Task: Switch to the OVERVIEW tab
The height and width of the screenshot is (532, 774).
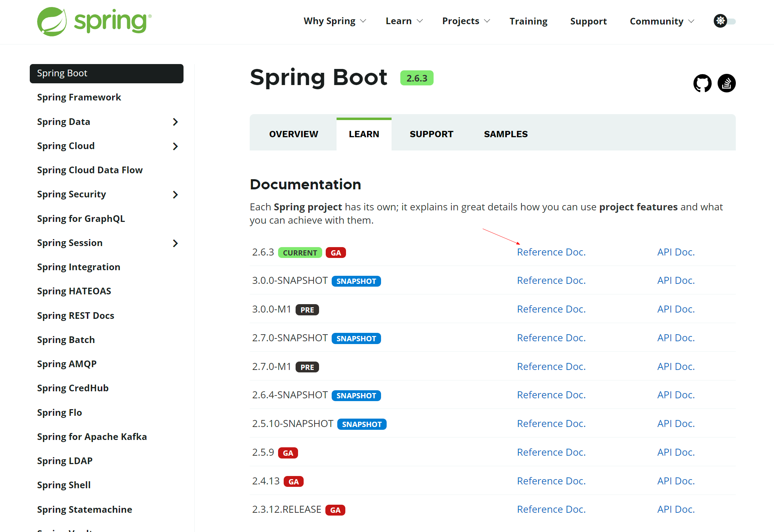Action: [293, 134]
